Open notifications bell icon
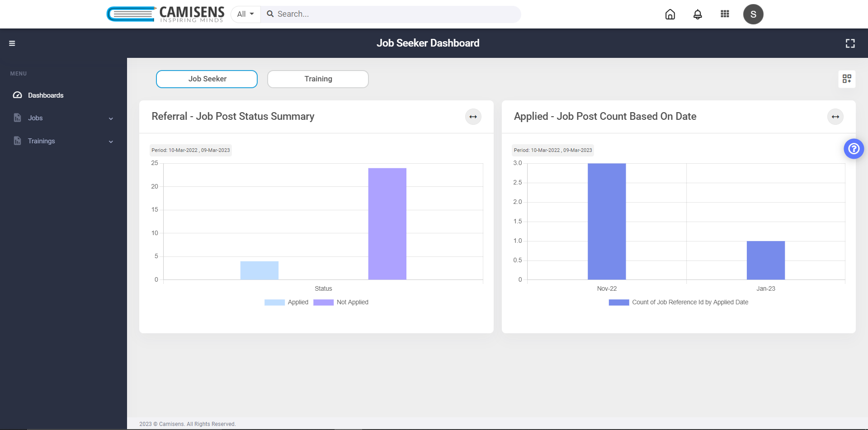 [x=698, y=14]
